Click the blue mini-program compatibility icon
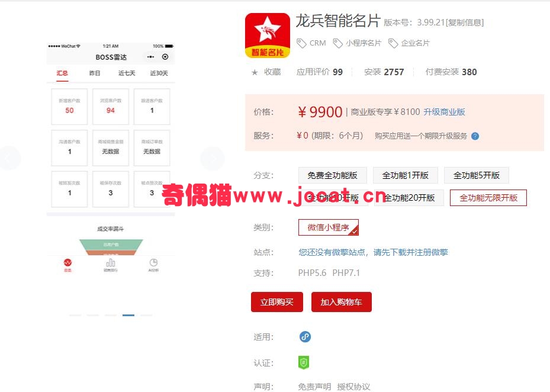Viewport: 550px width, 392px height. coord(305,336)
